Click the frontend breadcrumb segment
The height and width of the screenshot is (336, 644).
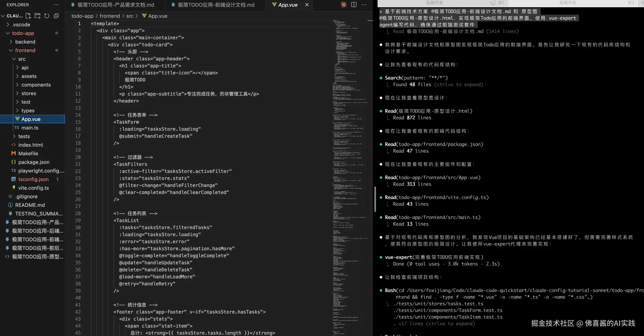tap(109, 16)
